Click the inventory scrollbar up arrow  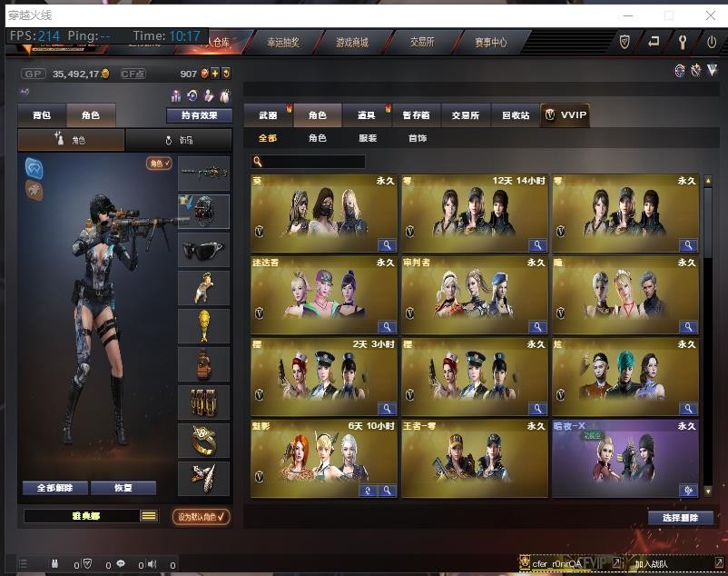[x=708, y=181]
